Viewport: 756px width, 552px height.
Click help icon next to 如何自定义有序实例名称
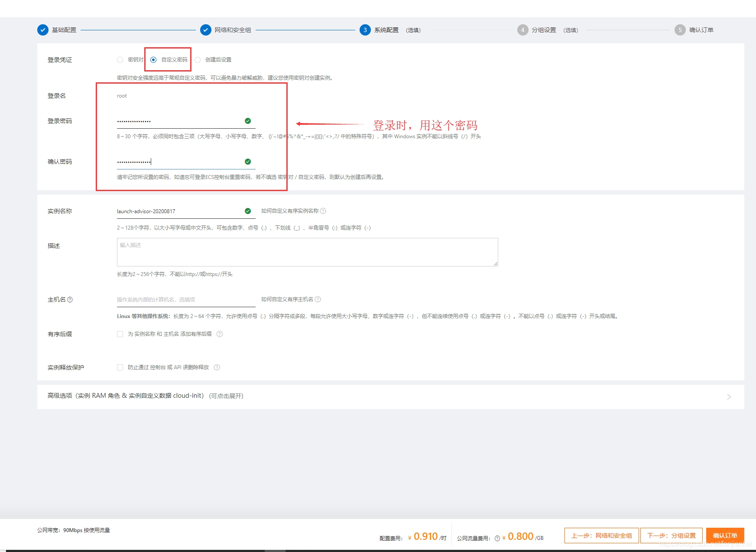(323, 211)
